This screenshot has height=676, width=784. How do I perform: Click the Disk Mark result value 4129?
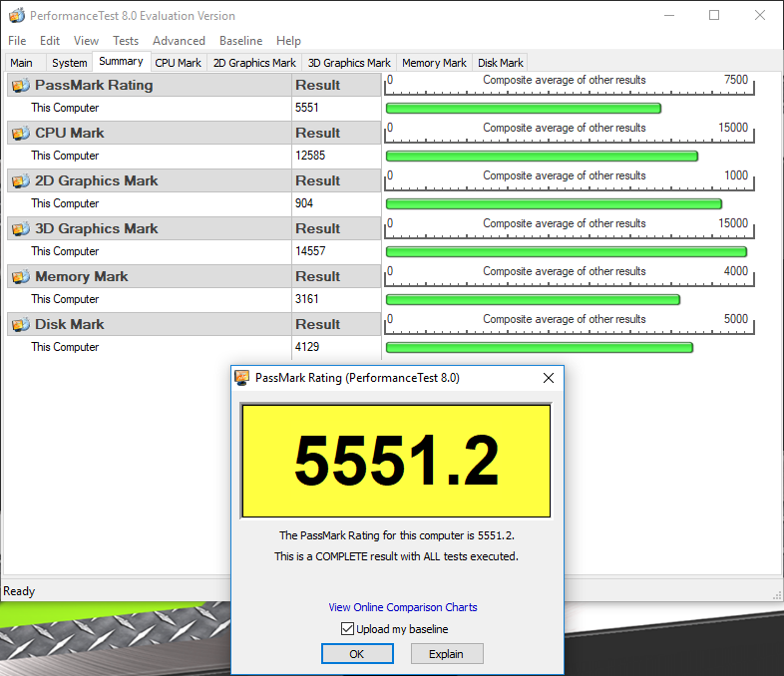click(306, 347)
